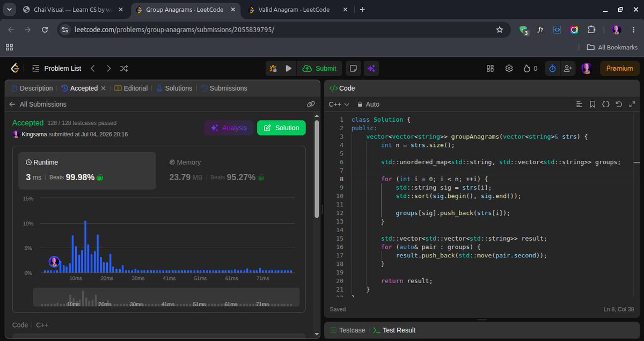Open the notes icon next to Submit
The width and height of the screenshot is (644, 341).
(x=353, y=68)
